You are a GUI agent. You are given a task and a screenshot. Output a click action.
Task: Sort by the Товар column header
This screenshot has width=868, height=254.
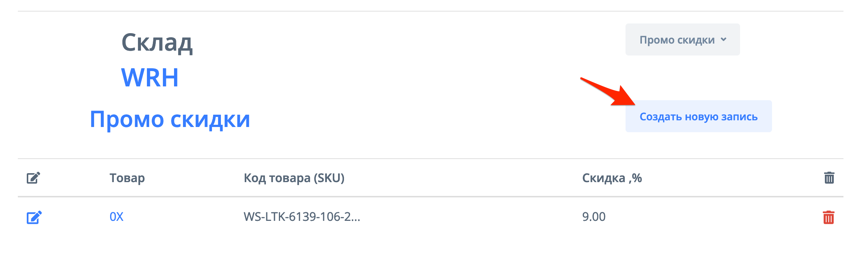pos(127,178)
